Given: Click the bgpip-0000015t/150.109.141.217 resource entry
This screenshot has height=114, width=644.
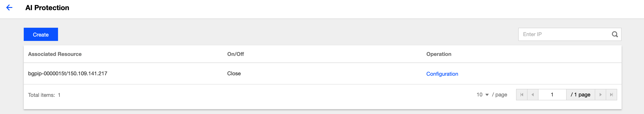Looking at the screenshot, I should click(67, 74).
